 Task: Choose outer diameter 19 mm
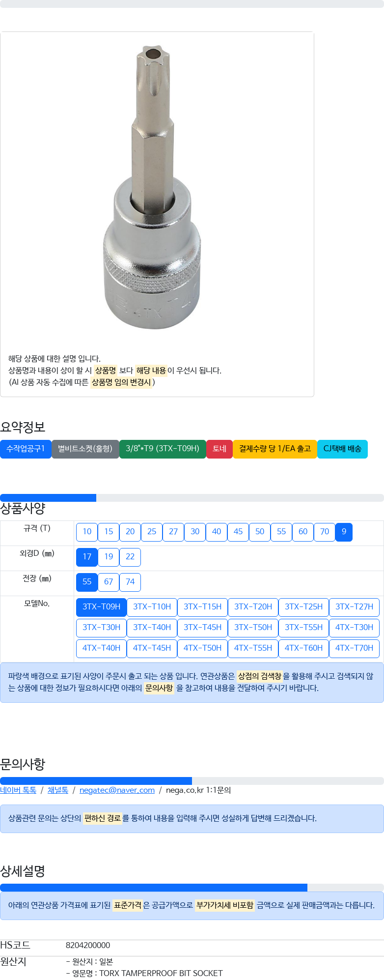click(x=109, y=557)
